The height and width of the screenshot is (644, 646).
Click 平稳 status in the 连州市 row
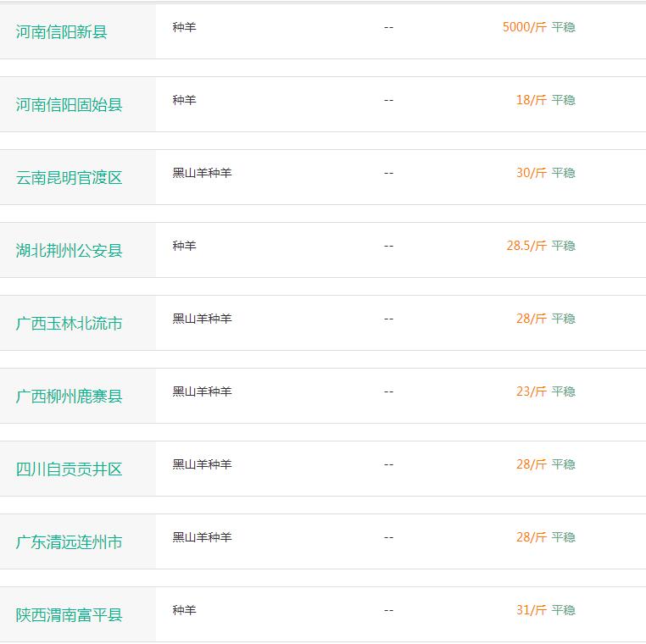click(x=563, y=537)
